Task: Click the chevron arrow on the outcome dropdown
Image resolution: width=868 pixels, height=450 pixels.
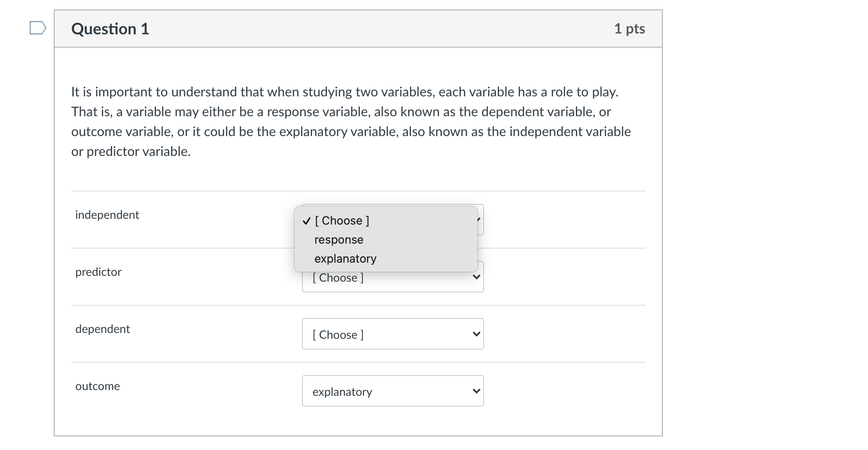Action: (x=476, y=391)
